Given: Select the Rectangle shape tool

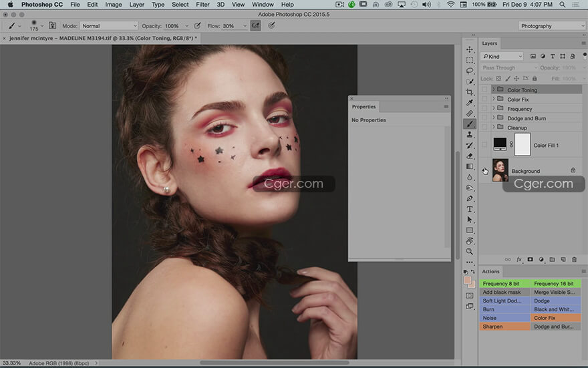Looking at the screenshot, I should 470,230.
